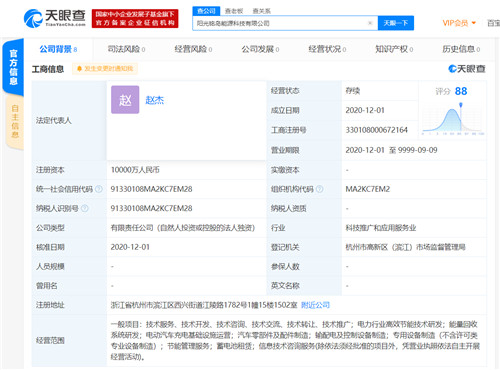Click the bell change-notification button
The width and height of the screenshot is (500, 370).
click(105, 69)
